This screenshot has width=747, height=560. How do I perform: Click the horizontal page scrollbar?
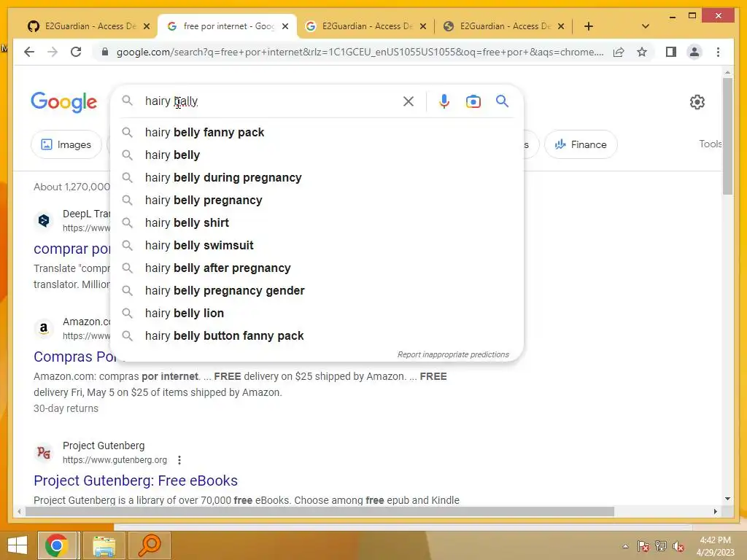320,511
